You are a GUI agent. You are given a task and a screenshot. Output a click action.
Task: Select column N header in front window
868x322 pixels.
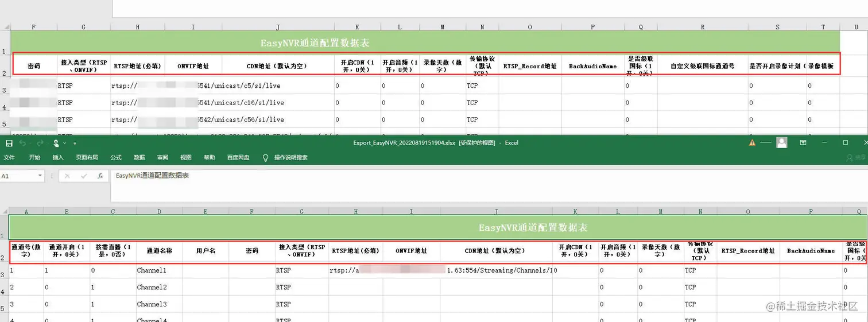coord(700,211)
